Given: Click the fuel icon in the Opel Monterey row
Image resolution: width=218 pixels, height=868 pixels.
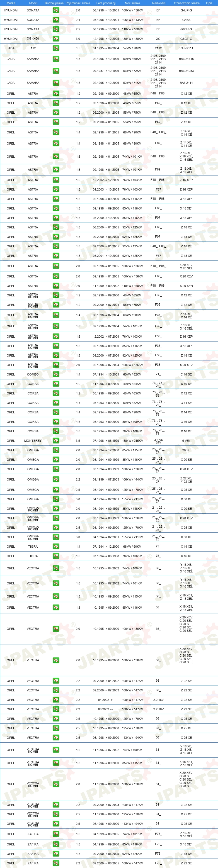Looking at the screenshot, I should click(x=56, y=441).
